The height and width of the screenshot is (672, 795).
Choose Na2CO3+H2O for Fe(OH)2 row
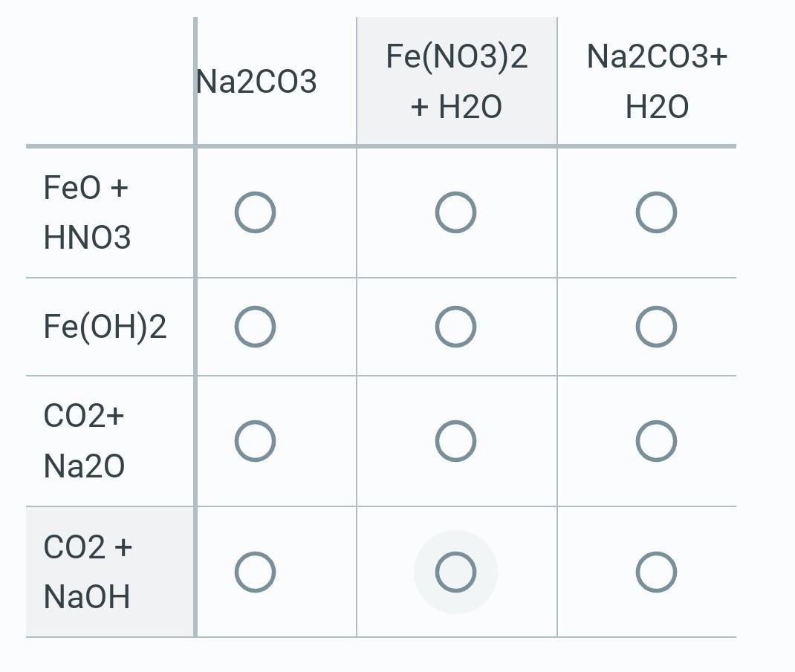click(x=656, y=327)
